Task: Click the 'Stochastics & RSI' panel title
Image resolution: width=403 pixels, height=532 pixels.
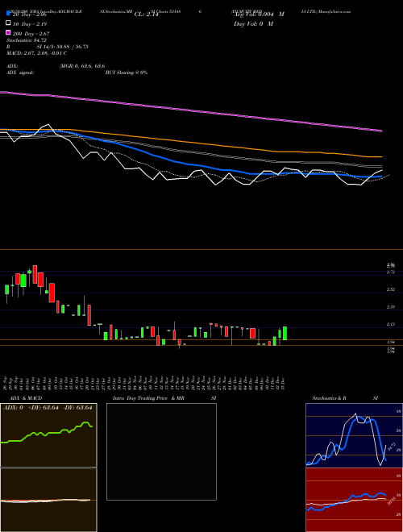Action: tap(345, 398)
